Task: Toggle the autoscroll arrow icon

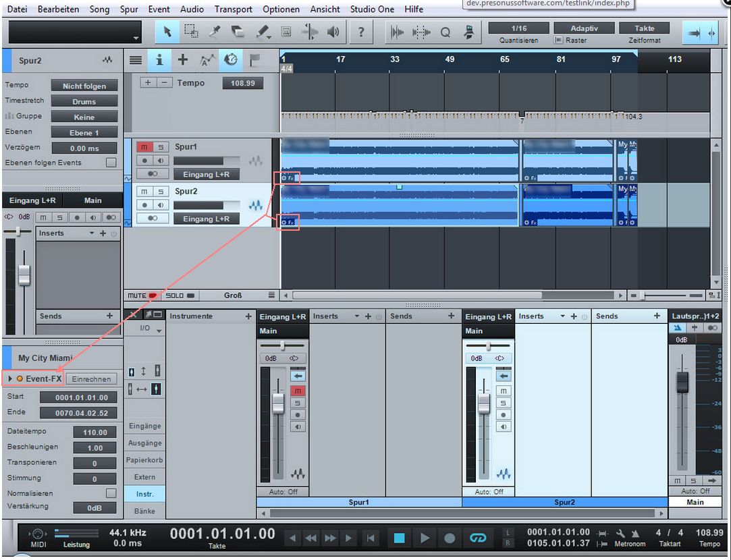Action: 694,33
